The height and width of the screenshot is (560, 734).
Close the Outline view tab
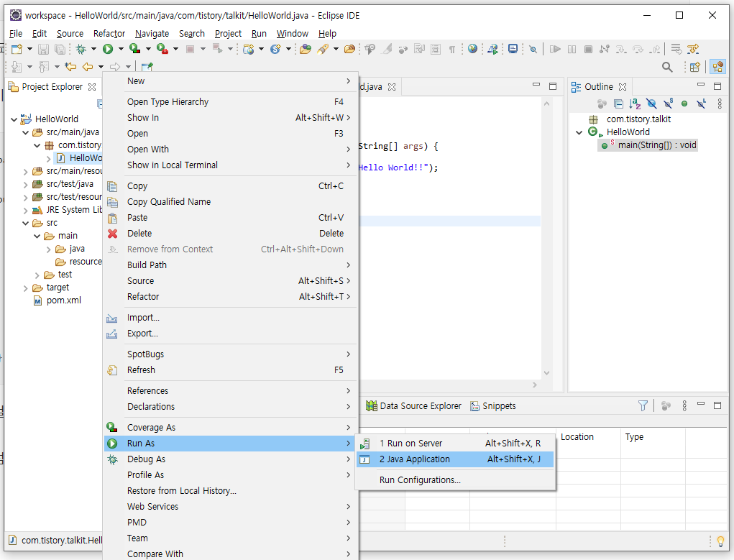click(x=622, y=86)
